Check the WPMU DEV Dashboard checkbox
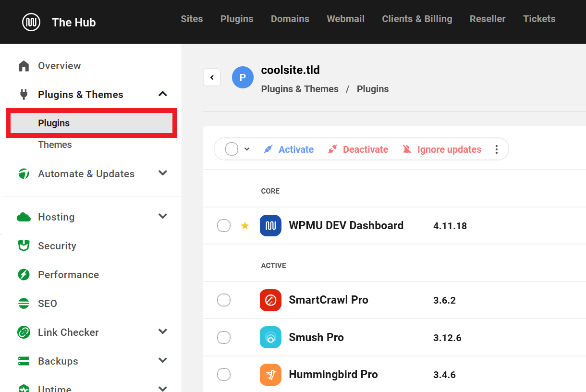Viewport: 586px width, 392px height. (224, 225)
